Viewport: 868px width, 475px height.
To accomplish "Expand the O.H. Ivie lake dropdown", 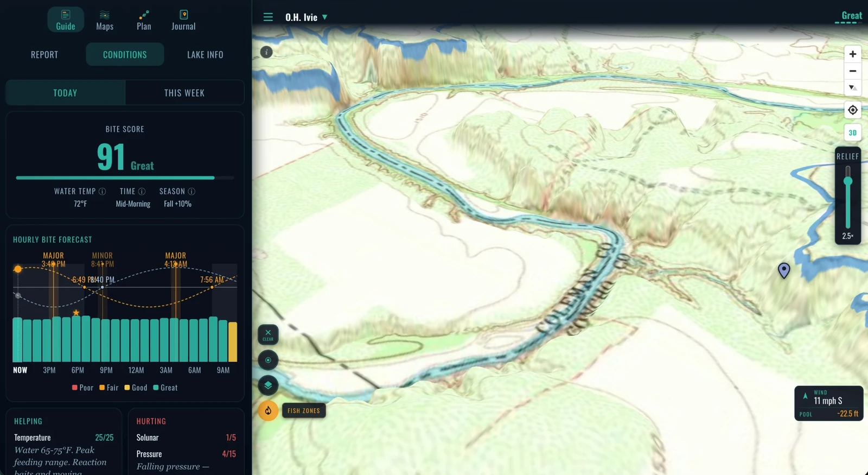I will pos(307,17).
